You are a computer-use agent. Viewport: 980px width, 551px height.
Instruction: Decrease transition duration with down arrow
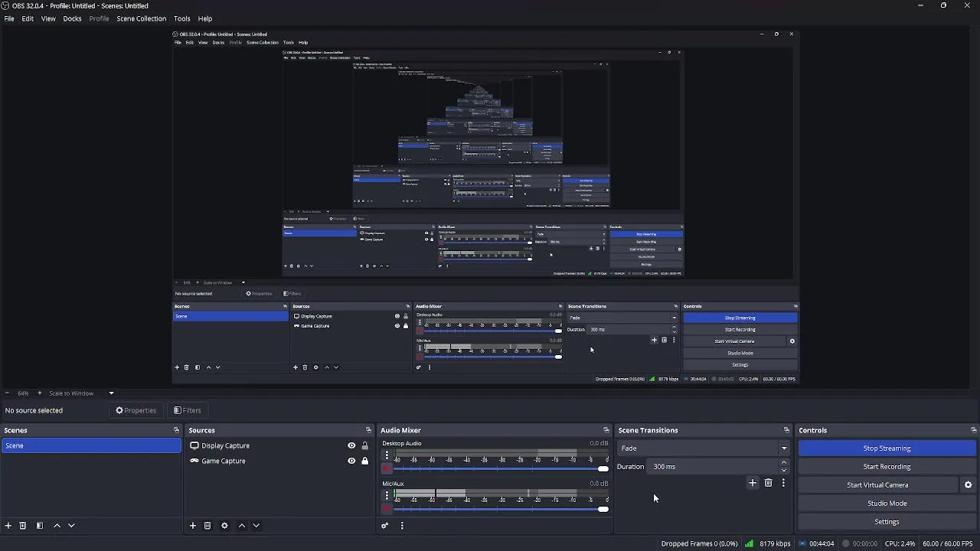coord(783,470)
